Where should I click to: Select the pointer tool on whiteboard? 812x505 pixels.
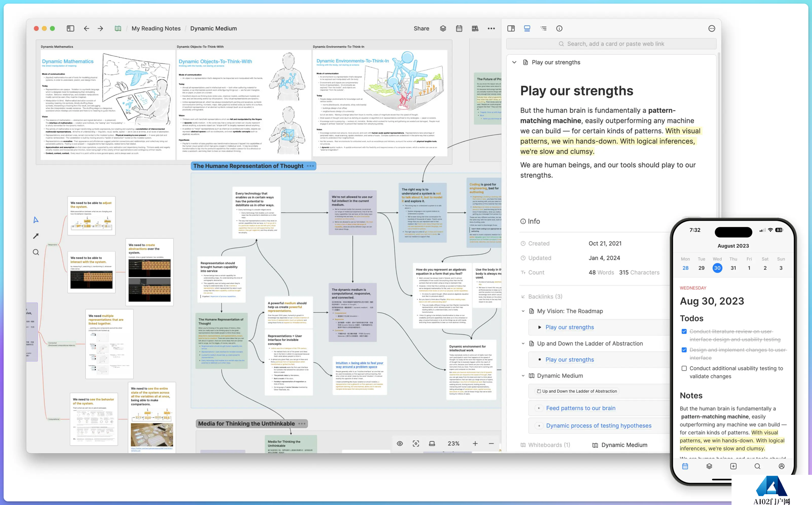(x=36, y=220)
